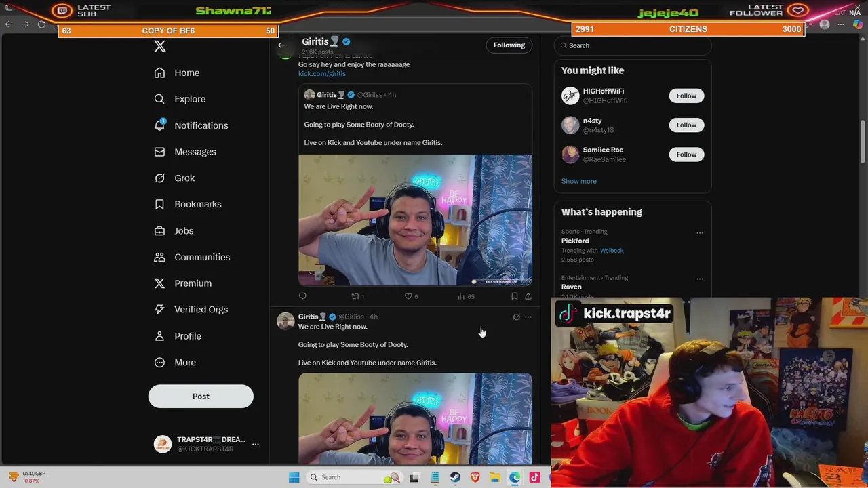Click the Search field in the right column
This screenshot has height=488, width=868.
tap(633, 45)
